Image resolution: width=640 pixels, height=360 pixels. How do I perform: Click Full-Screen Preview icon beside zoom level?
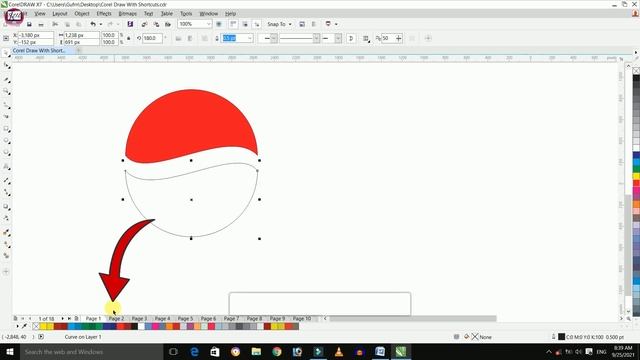(219, 24)
